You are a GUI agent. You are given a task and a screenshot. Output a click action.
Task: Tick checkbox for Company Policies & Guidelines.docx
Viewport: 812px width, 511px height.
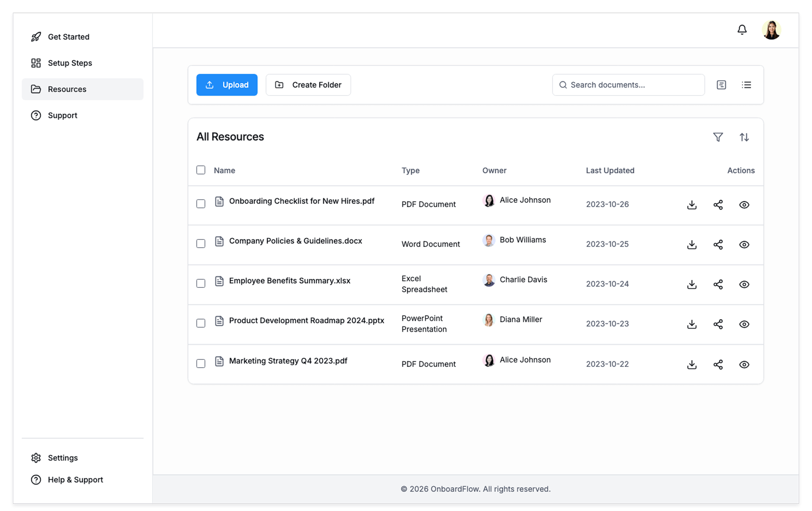coord(201,243)
